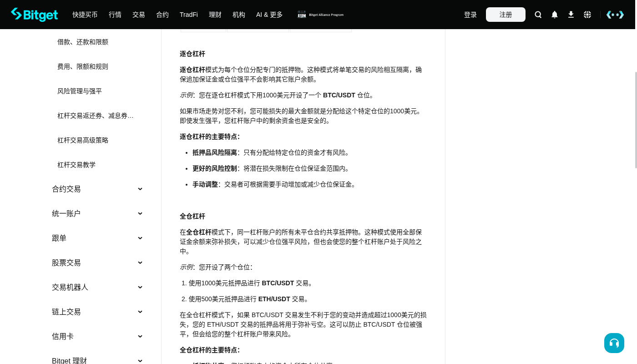Open 风险管理与强平 sidebar article
This screenshot has width=637, height=364.
click(x=80, y=91)
